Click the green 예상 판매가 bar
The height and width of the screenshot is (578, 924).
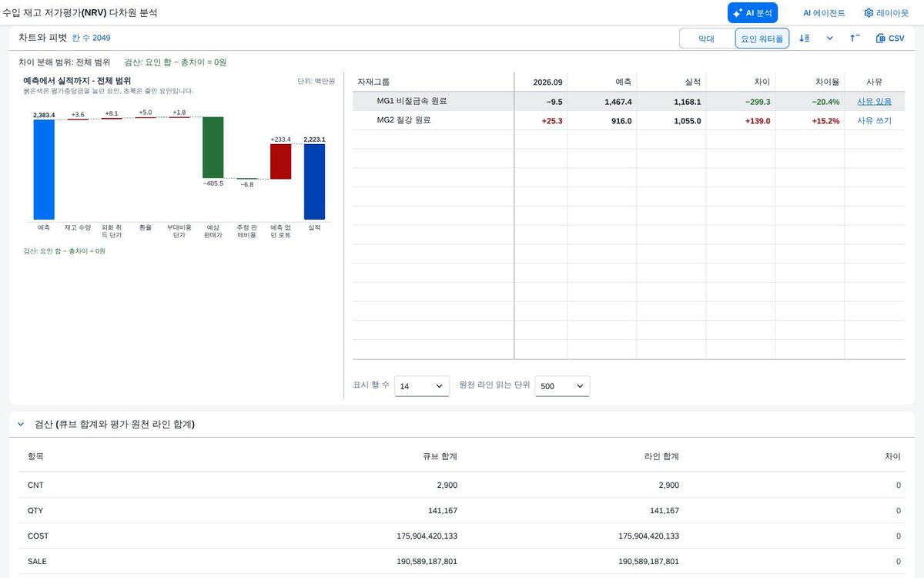(213, 147)
